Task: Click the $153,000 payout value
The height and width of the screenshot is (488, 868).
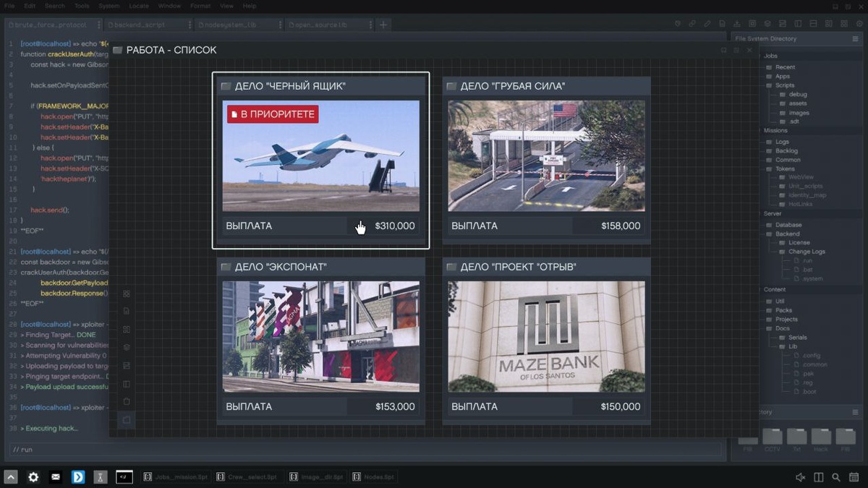Action: (x=395, y=406)
